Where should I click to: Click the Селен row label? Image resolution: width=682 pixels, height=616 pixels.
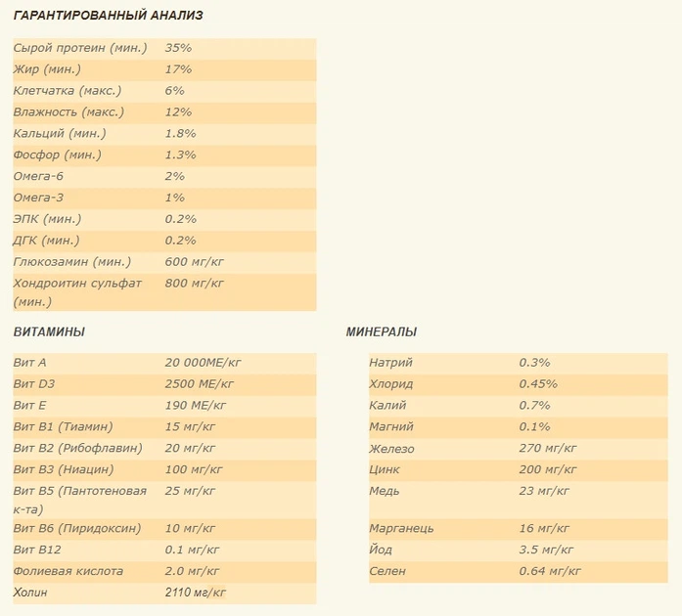387,571
